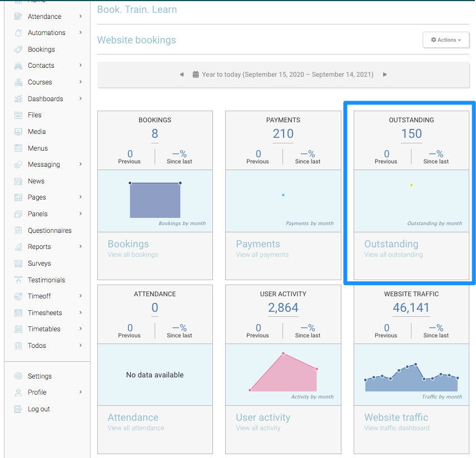
Task: Click the Surveys icon in sidebar
Action: [x=18, y=263]
